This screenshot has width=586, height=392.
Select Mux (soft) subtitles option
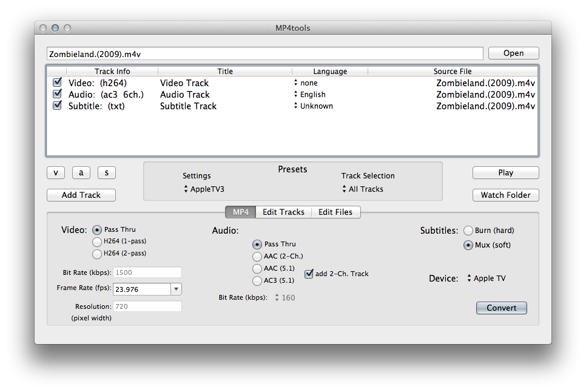point(468,245)
